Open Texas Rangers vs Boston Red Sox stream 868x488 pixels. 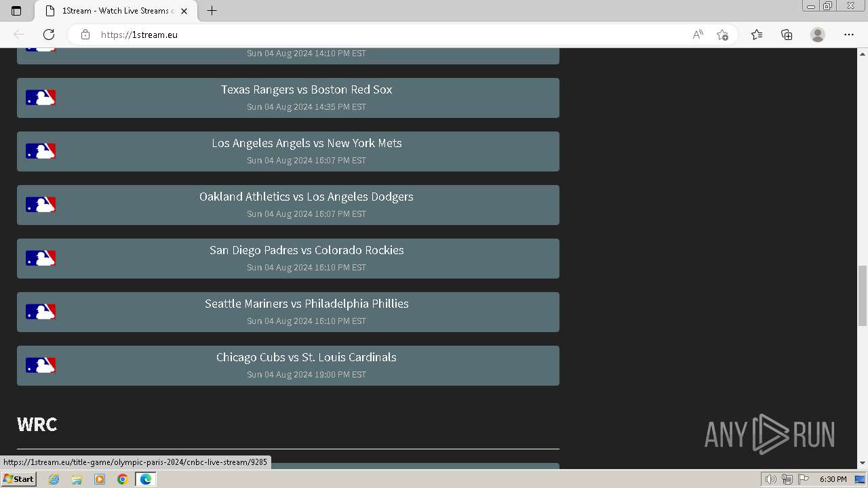288,98
